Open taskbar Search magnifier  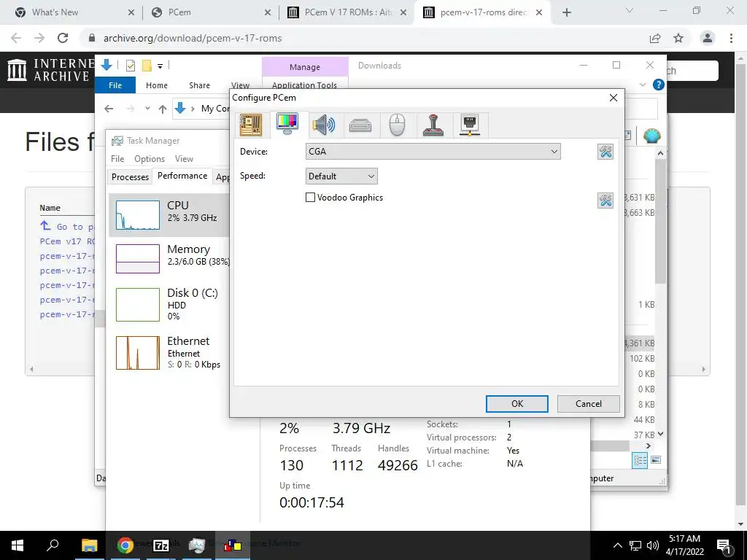tap(53, 545)
